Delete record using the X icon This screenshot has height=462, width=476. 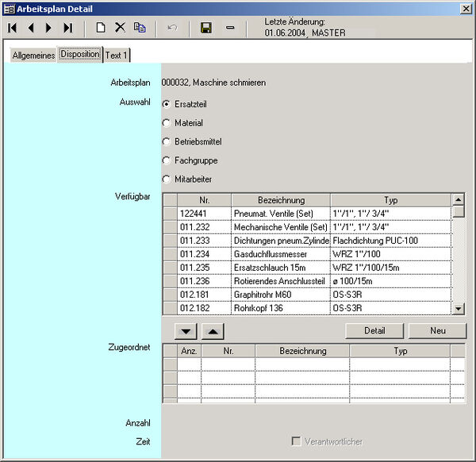[120, 28]
